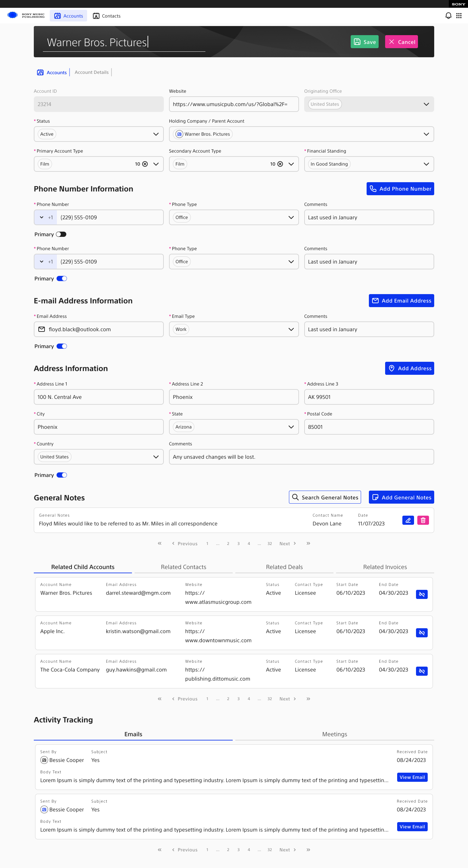Screen dimensions: 468x868
Task: Clear Secondary Account Type Film selection
Action: pyautogui.click(x=280, y=164)
